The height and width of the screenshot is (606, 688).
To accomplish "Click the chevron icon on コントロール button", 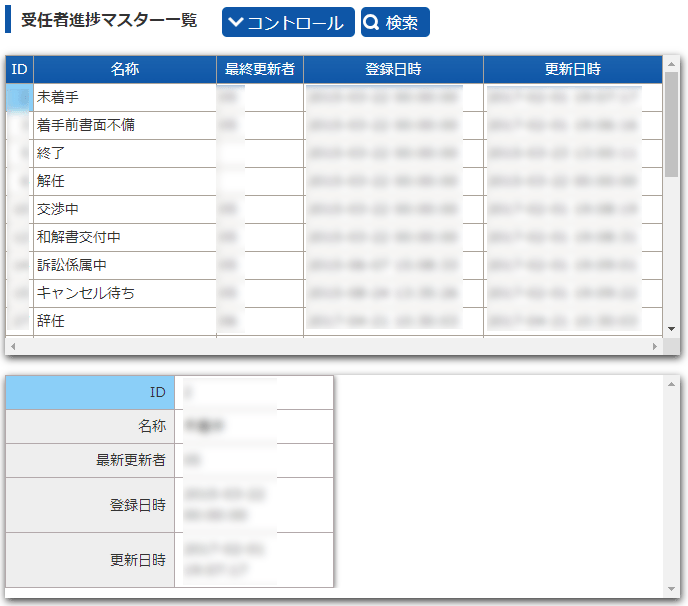I will 235,23.
